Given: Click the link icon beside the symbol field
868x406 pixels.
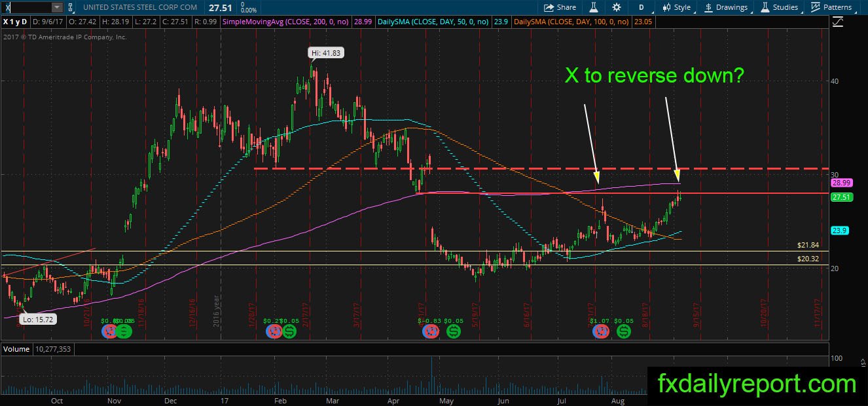Looking at the screenshot, I should pyautogui.click(x=71, y=7).
